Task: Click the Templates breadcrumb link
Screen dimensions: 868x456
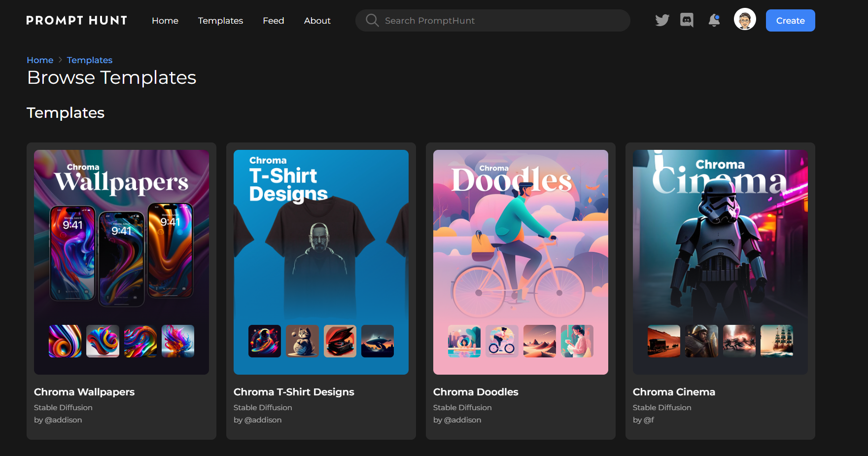Action: tap(90, 60)
